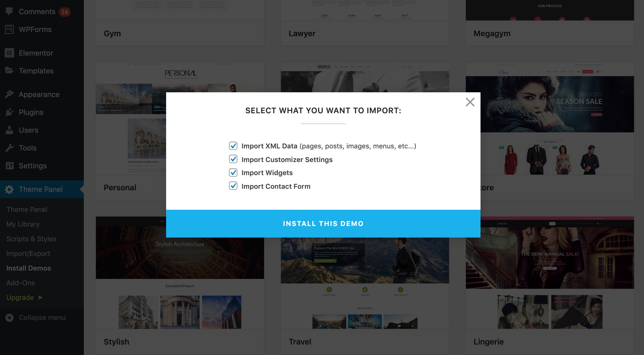This screenshot has width=644, height=355.
Task: Uncheck the Import XML Data checkbox
Action: point(233,146)
